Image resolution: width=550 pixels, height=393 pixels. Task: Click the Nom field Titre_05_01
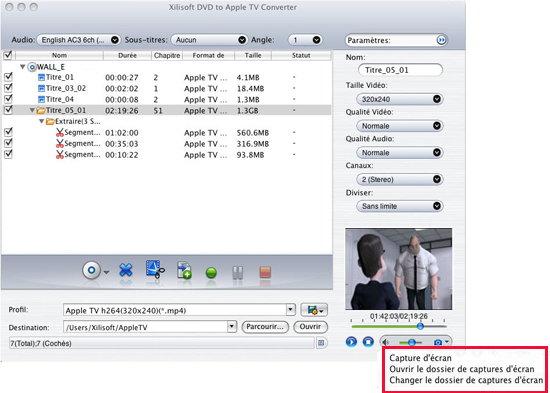[400, 70]
